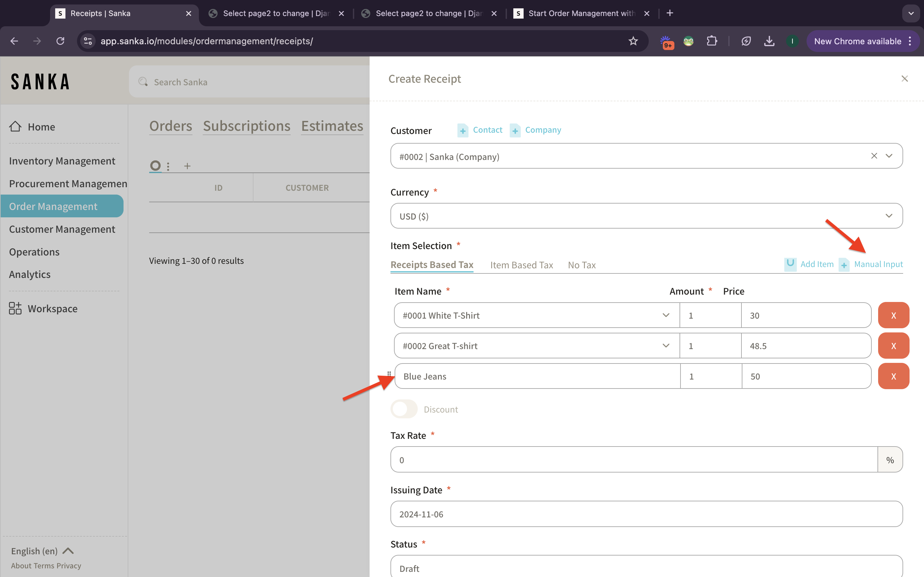Click the Home house icon in sidebar
The image size is (924, 577).
pos(15,126)
